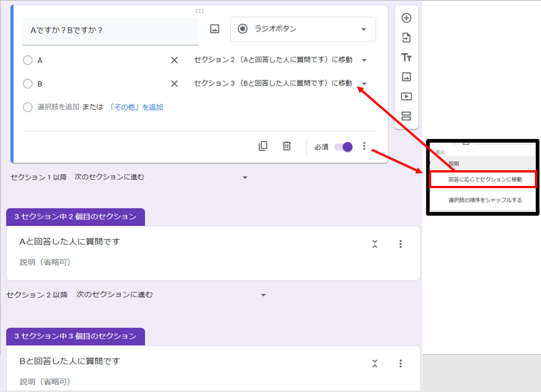
Task: Toggle the 必須 required switch
Action: [344, 147]
